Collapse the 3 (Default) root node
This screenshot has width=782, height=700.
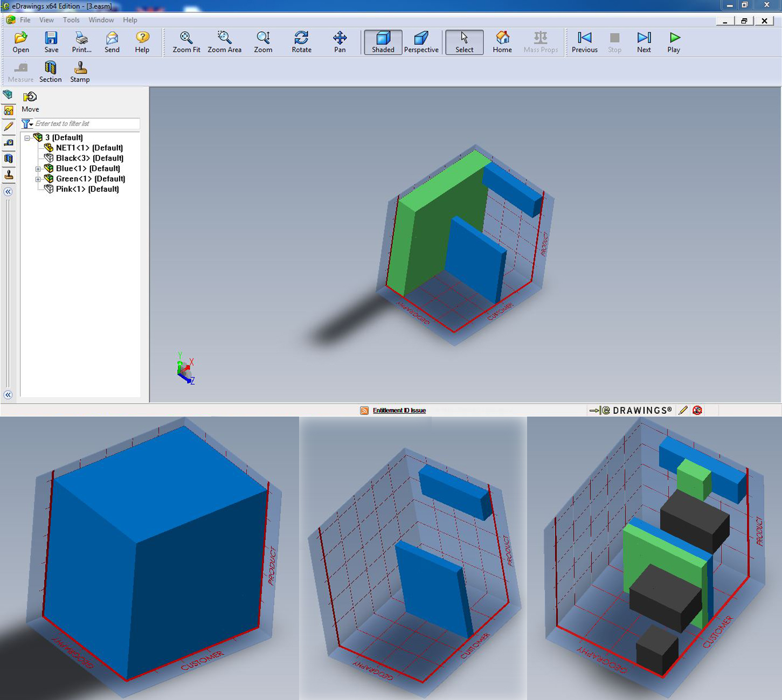tap(27, 138)
